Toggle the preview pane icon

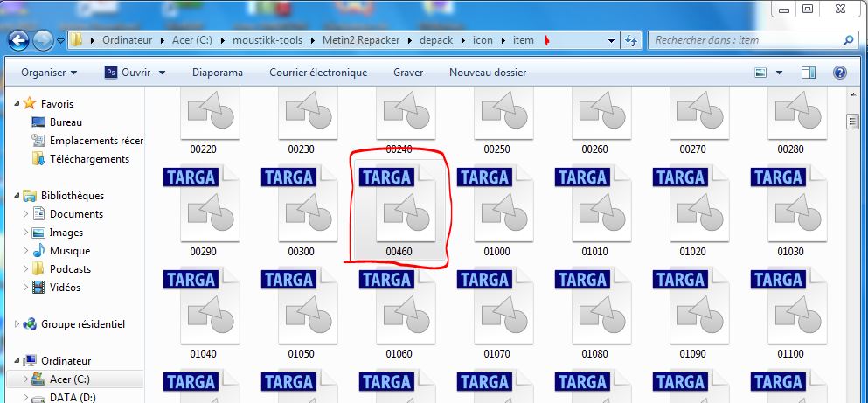[x=809, y=73]
